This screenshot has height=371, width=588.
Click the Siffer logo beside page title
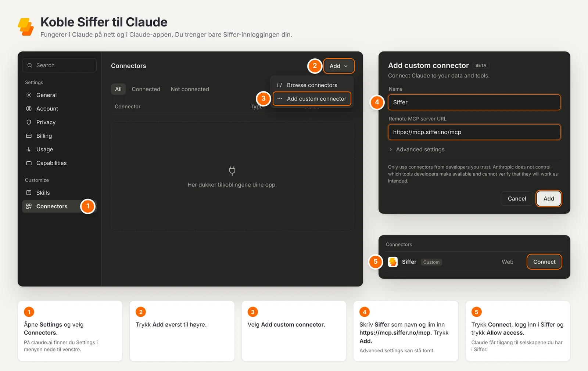pyautogui.click(x=26, y=27)
